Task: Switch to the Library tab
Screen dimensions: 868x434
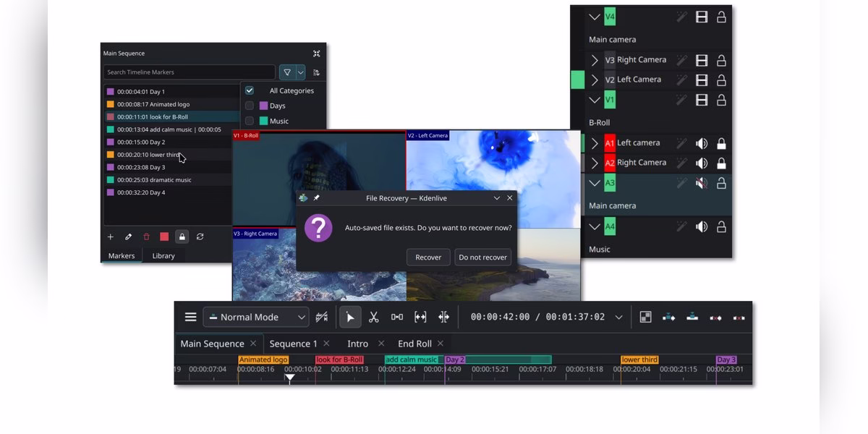Action: tap(163, 255)
